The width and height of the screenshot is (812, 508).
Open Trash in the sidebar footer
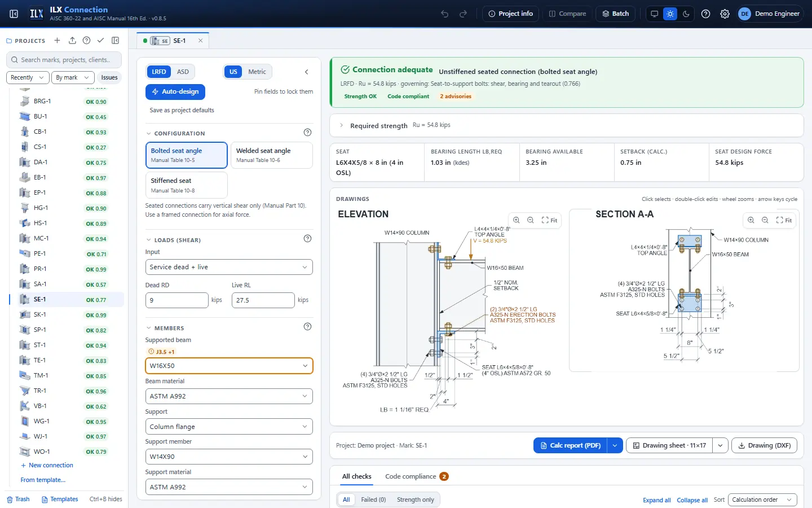(18, 499)
